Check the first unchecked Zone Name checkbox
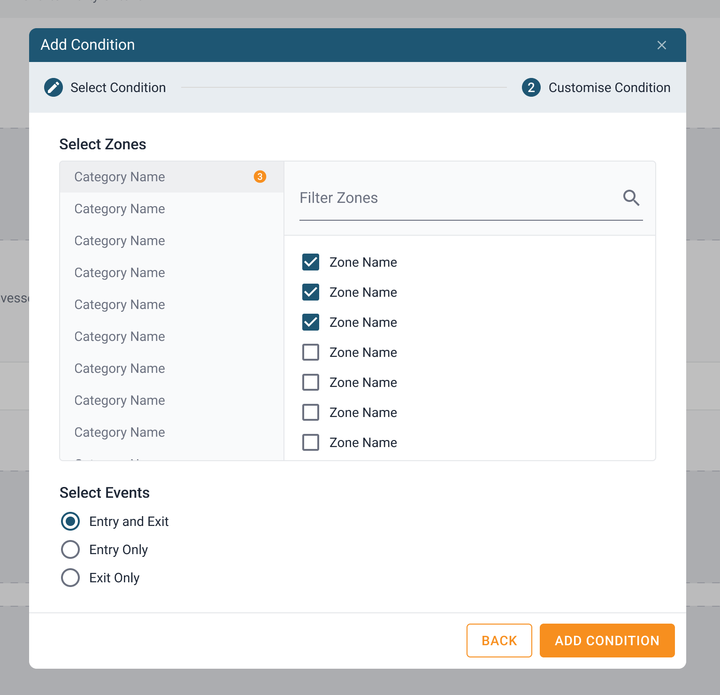Screen dimensions: 720x695 click(x=311, y=352)
